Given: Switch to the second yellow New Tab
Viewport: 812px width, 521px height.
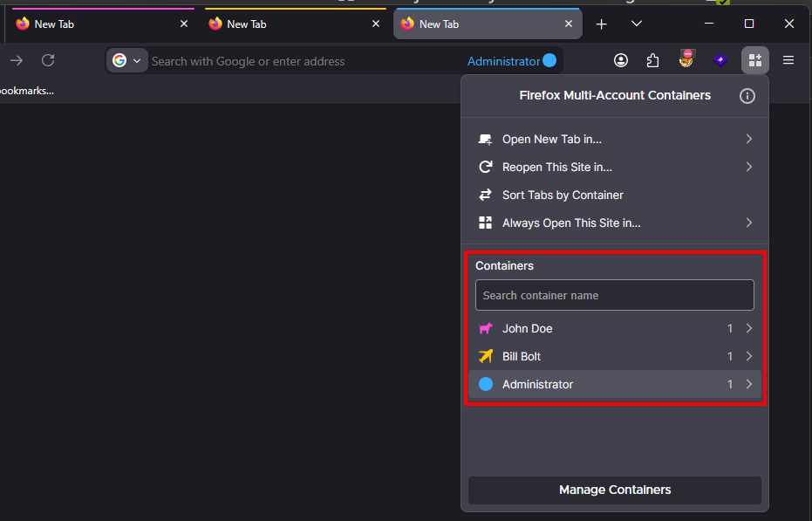Looking at the screenshot, I should point(294,24).
